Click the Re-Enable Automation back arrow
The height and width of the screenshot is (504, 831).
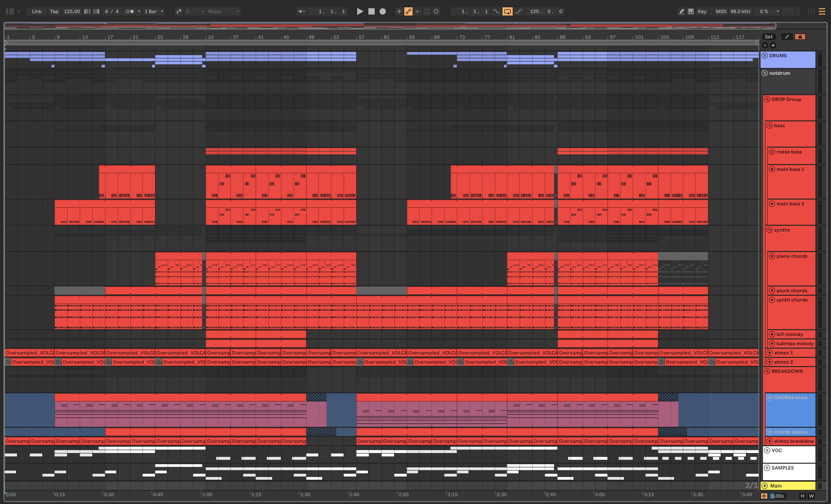click(x=418, y=11)
